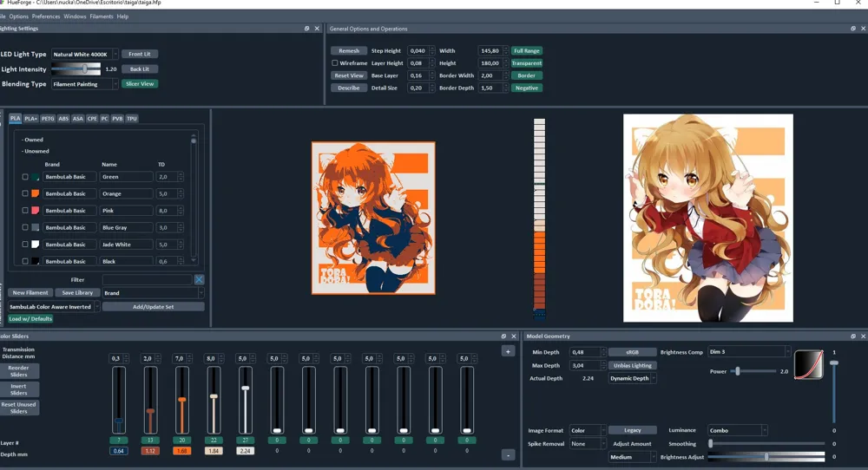Image resolution: width=868 pixels, height=470 pixels.
Task: Float the Model Geometry panel
Action: (x=852, y=336)
